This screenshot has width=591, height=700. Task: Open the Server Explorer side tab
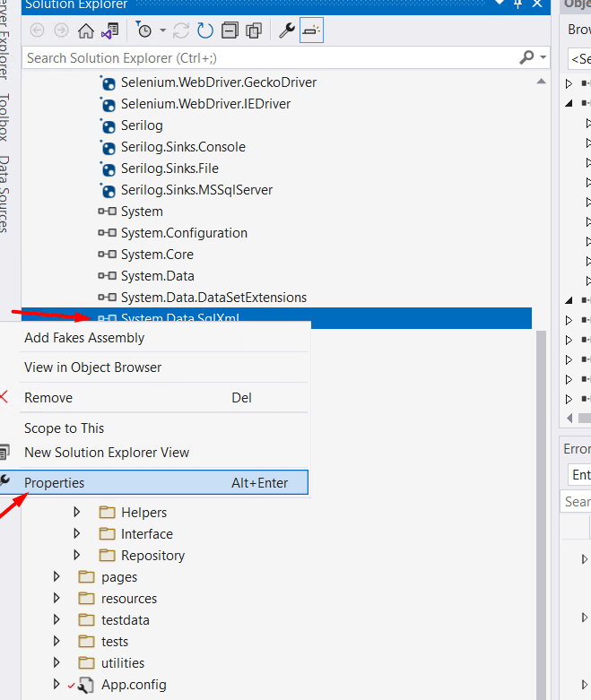pos(4,39)
